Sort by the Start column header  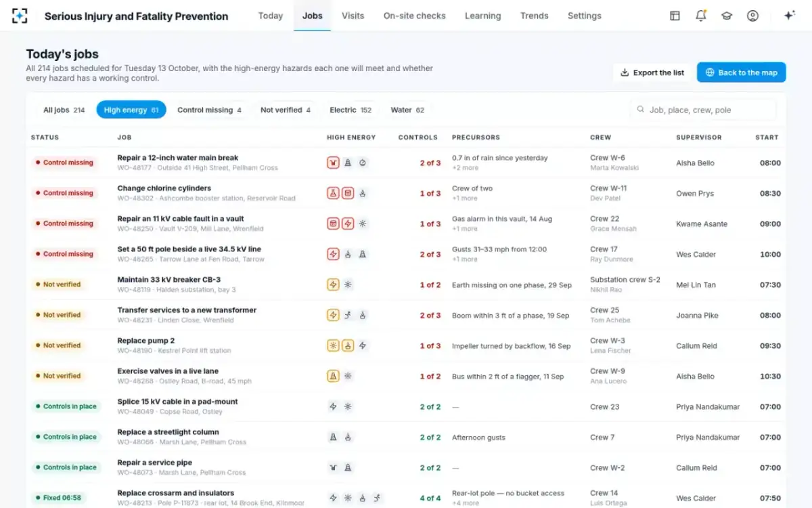767,137
